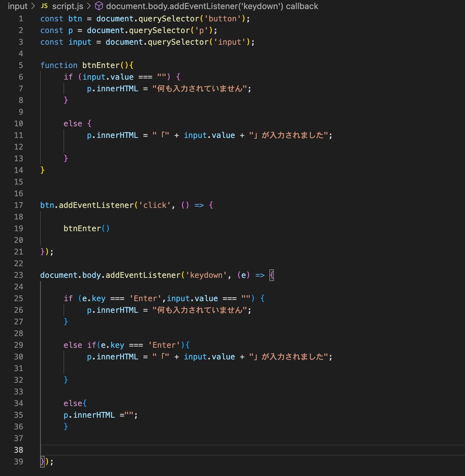
Task: Click the "else{" on line 34
Action: (x=75, y=403)
